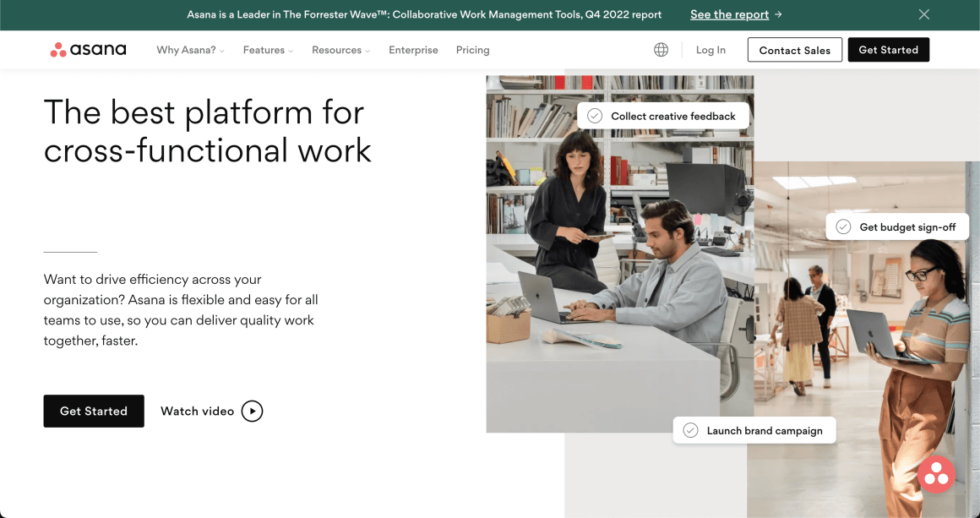Check the Get budget sign-off circle
The width and height of the screenshot is (980, 518).
coord(843,226)
